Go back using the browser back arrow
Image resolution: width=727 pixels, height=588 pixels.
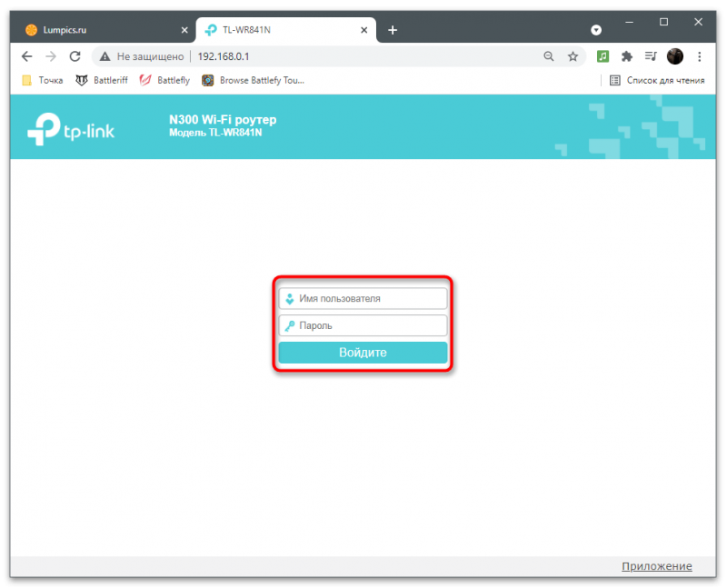point(27,56)
